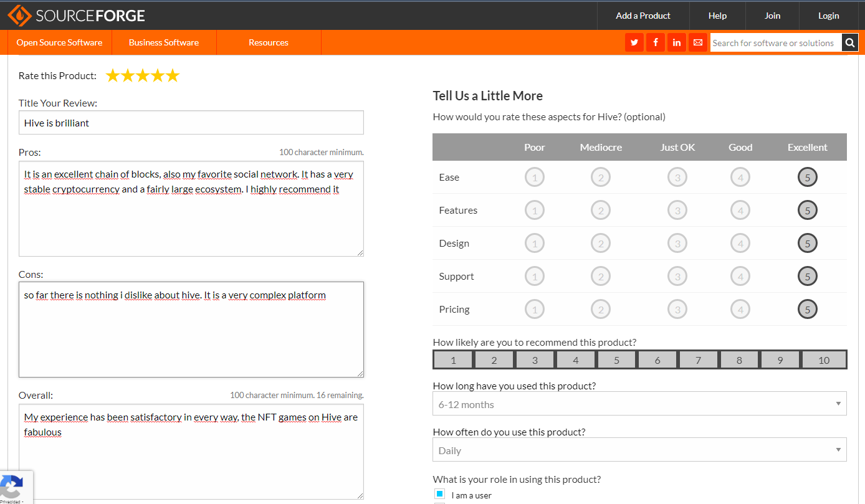
Task: Click the Title Your Review field
Action: (x=191, y=123)
